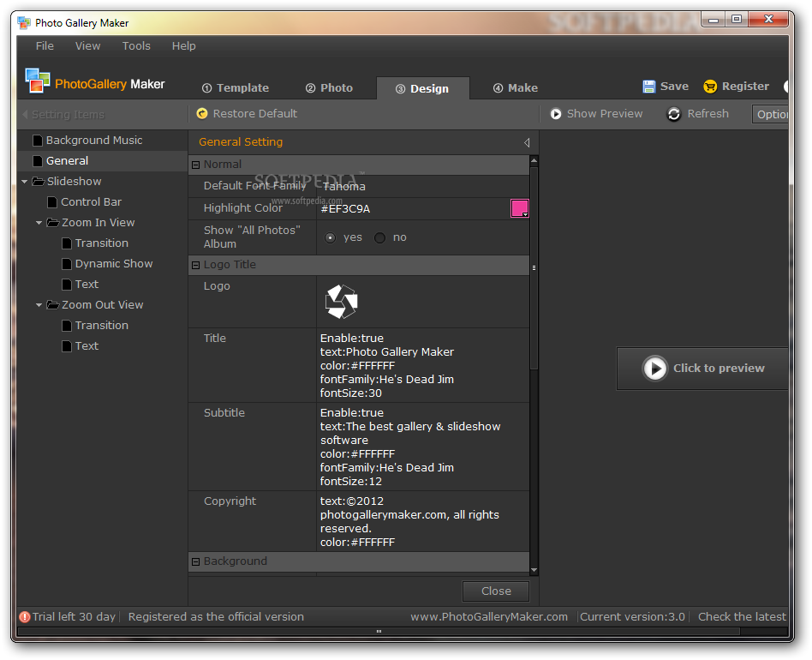Screen dimensions: 812x660
Task: Click the settings panel scroll down arrow
Action: pyautogui.click(x=534, y=570)
